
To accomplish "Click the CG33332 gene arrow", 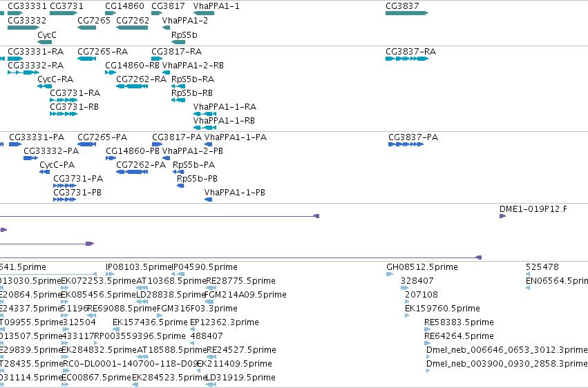I will click(x=23, y=28).
